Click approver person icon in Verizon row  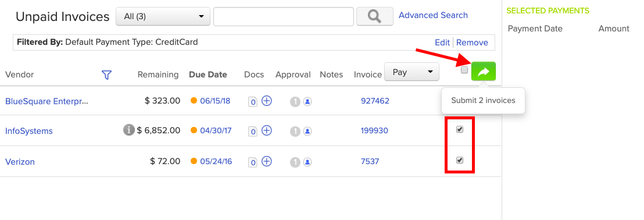point(307,162)
